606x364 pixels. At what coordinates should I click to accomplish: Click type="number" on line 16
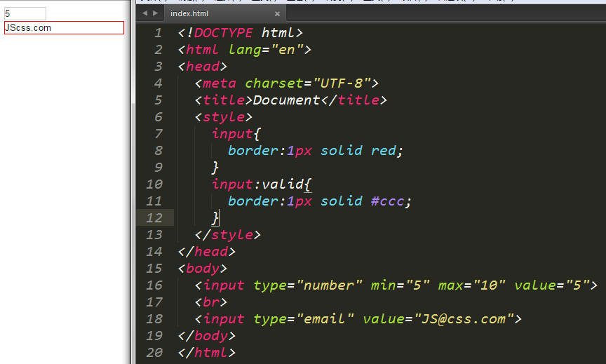tap(308, 285)
